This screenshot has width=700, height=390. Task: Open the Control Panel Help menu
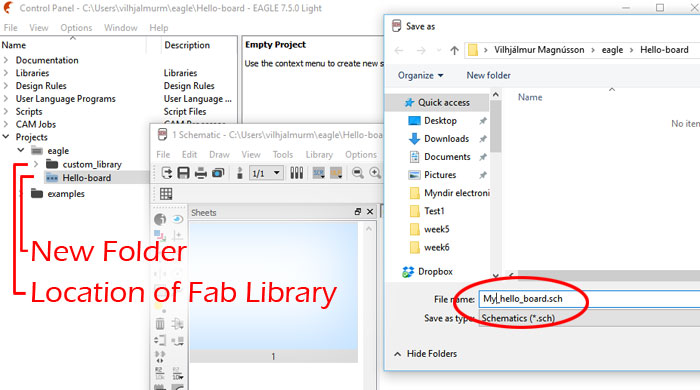[158, 28]
